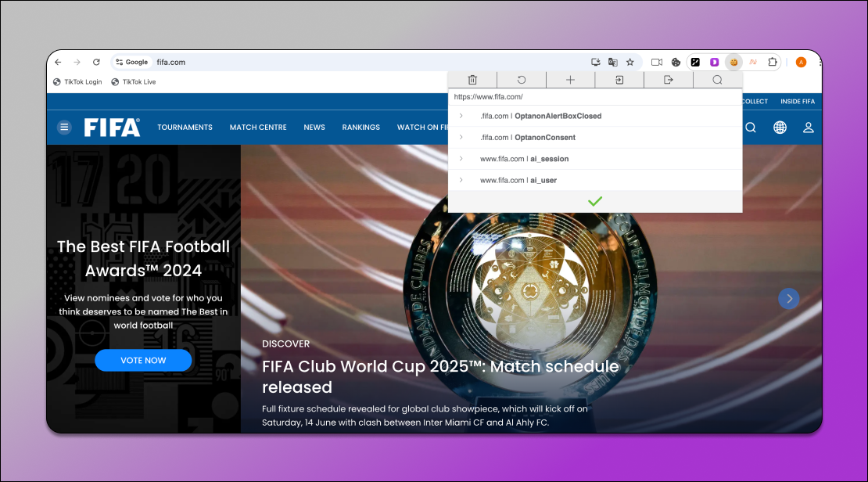Click the Inside FIFA link
Viewport: 868px width, 482px height.
[x=798, y=102]
